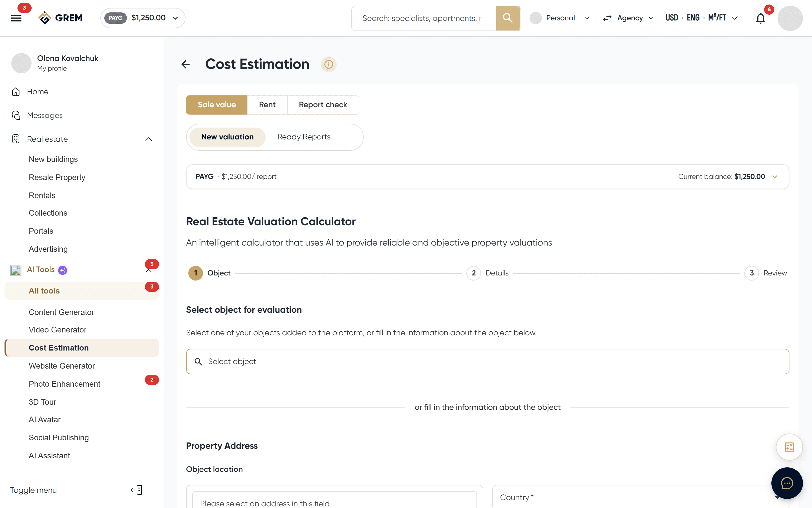Click the Select object search field
Screen dimensions: 812x508
[487, 362]
